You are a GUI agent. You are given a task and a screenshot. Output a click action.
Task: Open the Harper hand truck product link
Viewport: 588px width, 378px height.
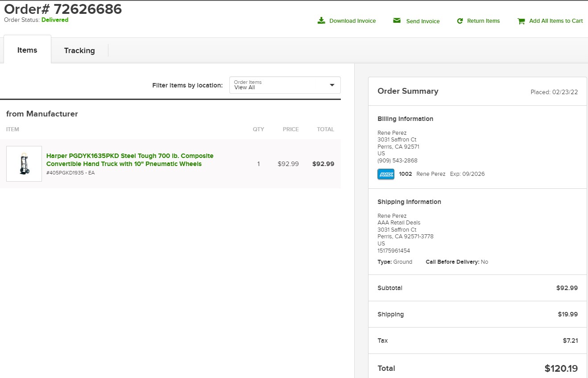tap(130, 160)
